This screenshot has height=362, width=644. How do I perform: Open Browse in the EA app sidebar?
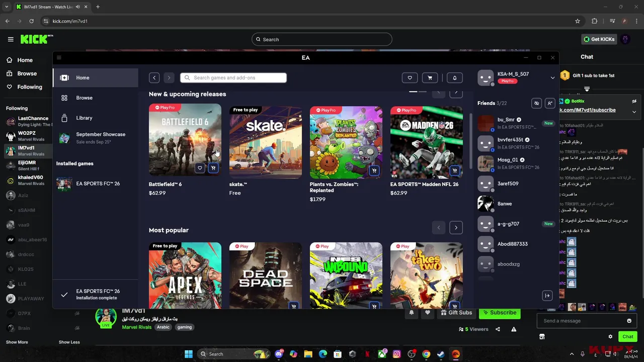[x=96, y=98]
